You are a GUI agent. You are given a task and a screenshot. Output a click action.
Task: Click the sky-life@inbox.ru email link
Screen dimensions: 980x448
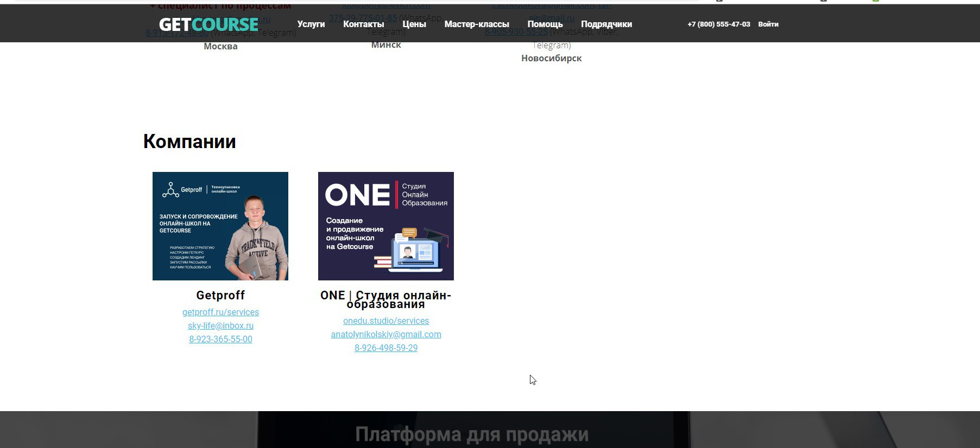point(220,325)
